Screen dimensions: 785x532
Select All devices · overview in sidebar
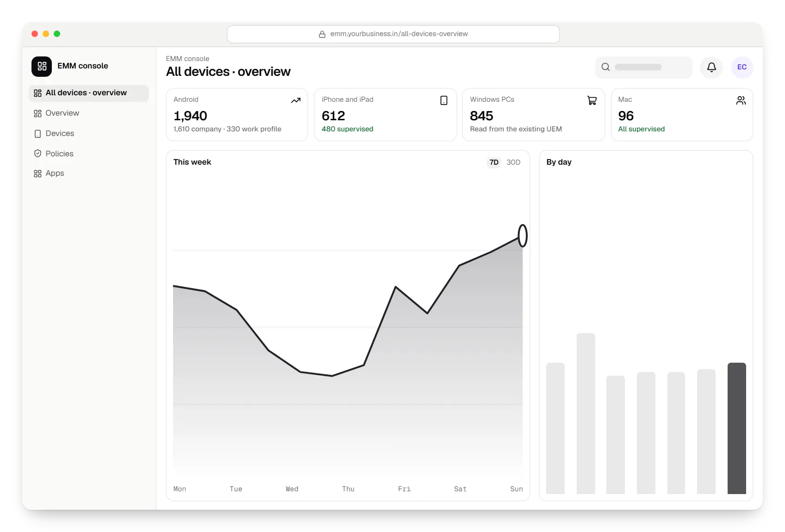pos(89,93)
